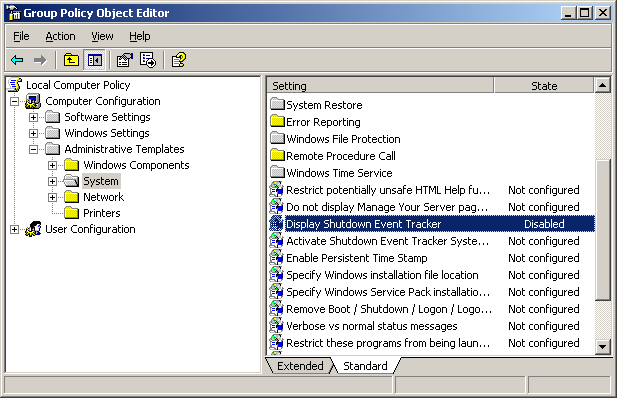Switch to the Extended tab
The height and width of the screenshot is (398, 617).
click(300, 366)
